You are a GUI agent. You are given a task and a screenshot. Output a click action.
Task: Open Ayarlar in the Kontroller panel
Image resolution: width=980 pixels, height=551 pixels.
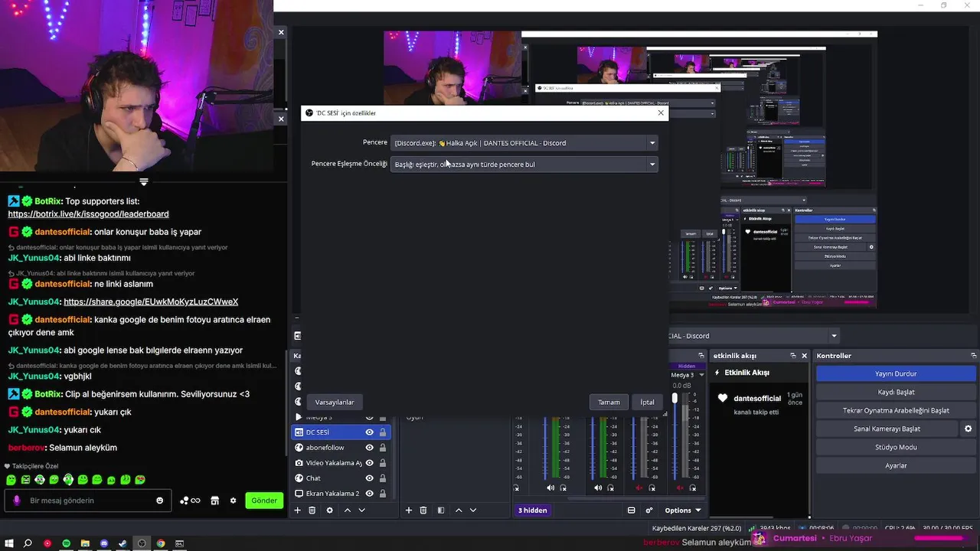click(x=896, y=465)
